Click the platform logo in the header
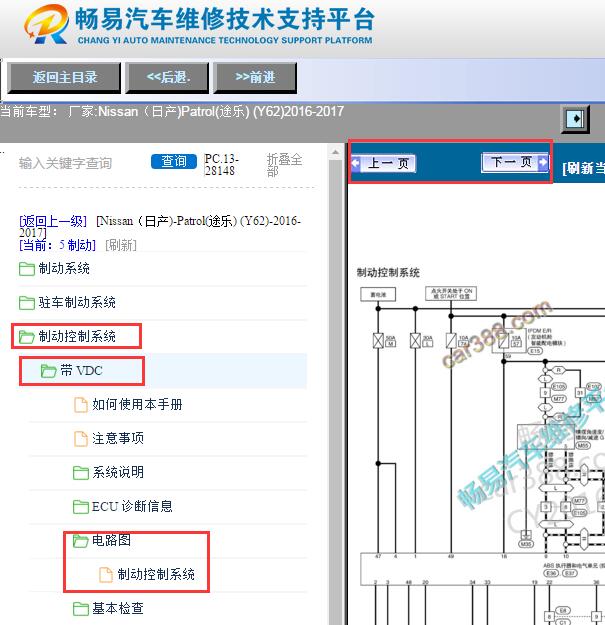Screen dimensions: 605x625 [199, 25]
